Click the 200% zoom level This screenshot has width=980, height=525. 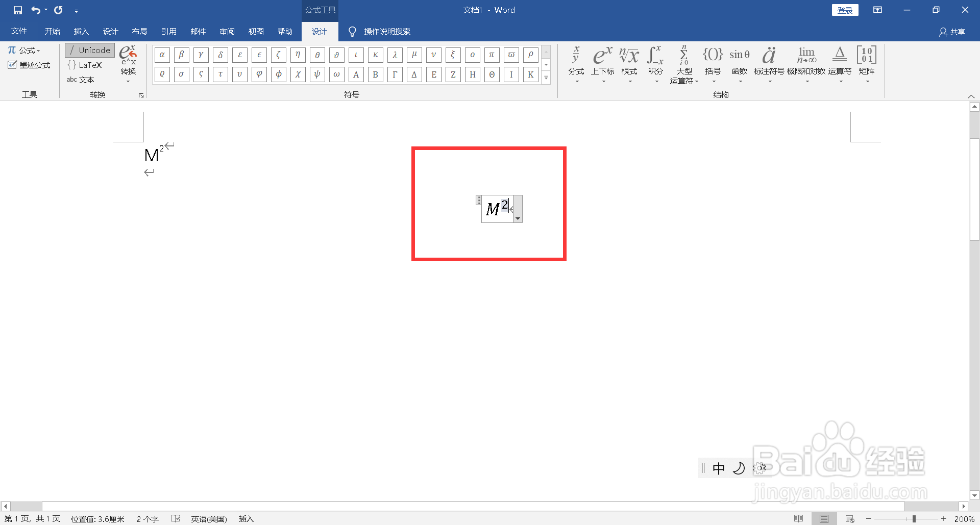(x=964, y=519)
